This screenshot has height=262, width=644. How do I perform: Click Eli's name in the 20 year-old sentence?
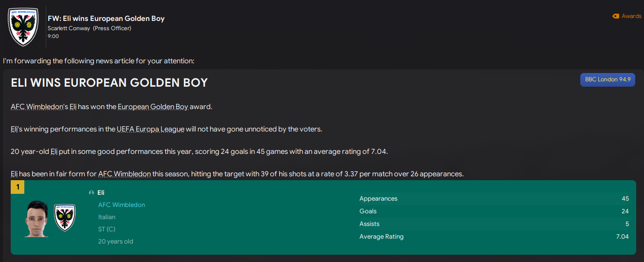(x=54, y=151)
